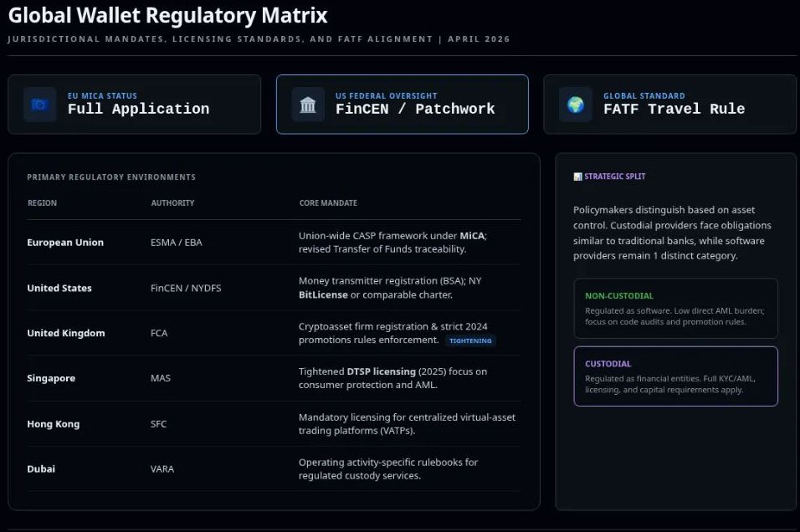Viewport: 800px width, 532px height.
Task: Click the MiCA bold term
Action: (471, 236)
